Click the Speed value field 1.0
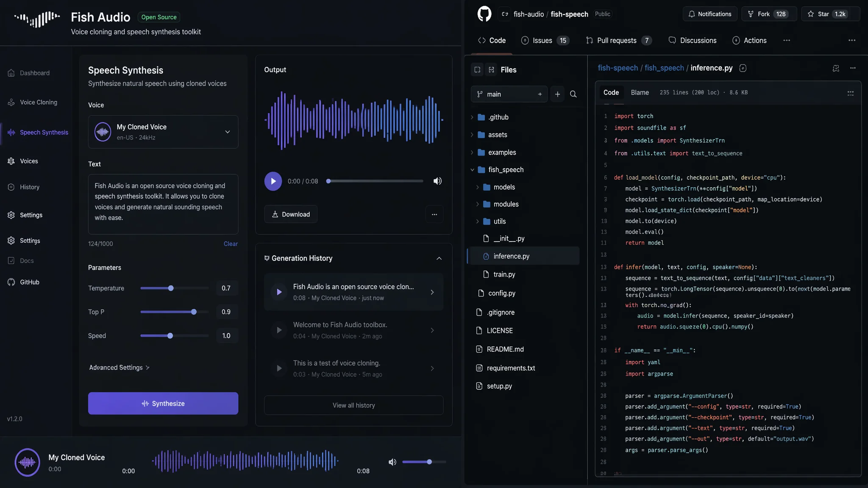The image size is (868, 488). (x=226, y=335)
